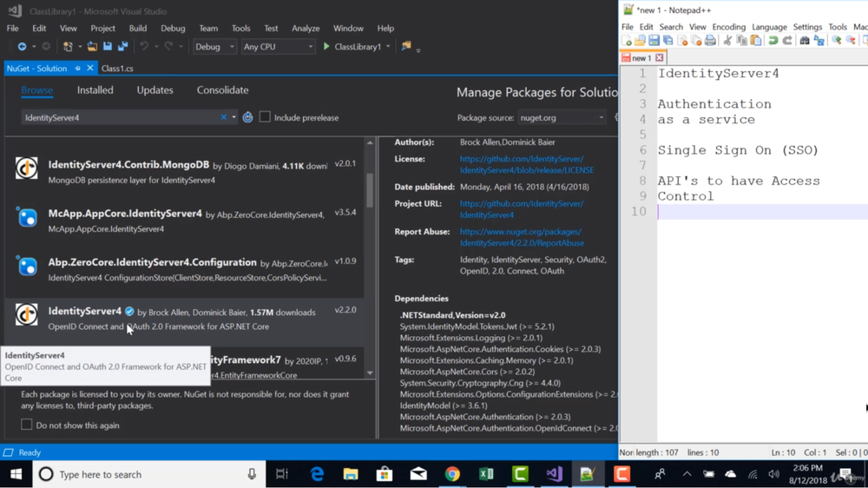Open the Package source nuget.org dropdown
This screenshot has width=868, height=488.
pos(562,117)
